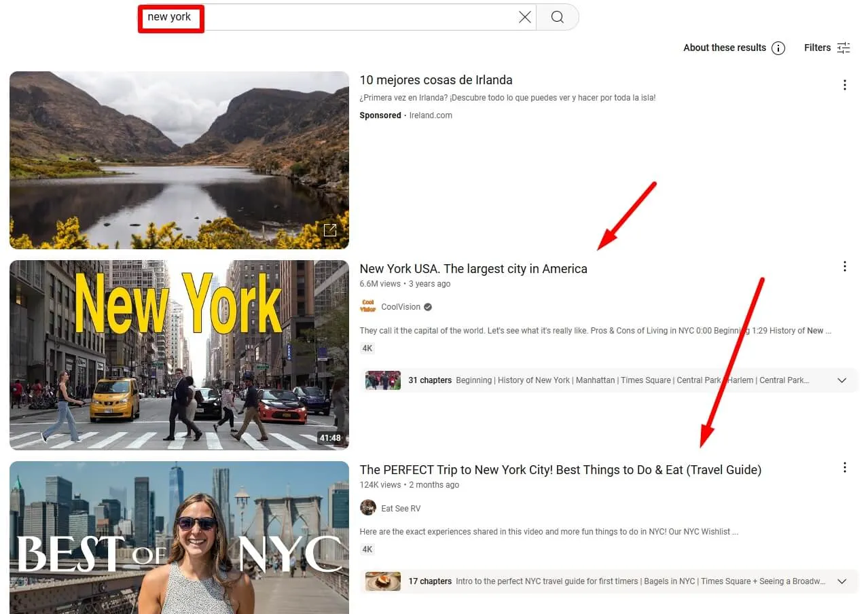Expand the 31 chapters list

point(842,380)
